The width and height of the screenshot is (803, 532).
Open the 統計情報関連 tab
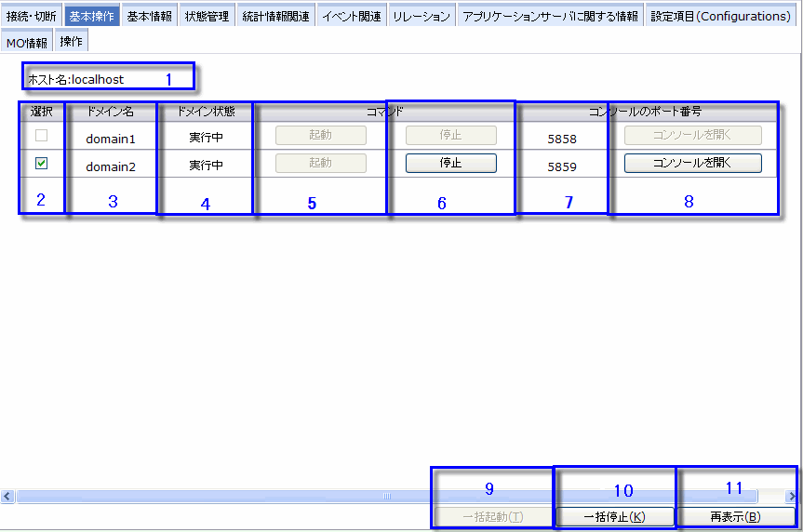(x=274, y=17)
